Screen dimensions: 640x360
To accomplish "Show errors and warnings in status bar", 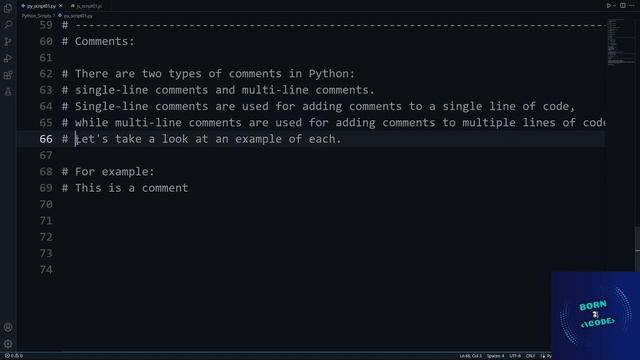I will 14,356.
